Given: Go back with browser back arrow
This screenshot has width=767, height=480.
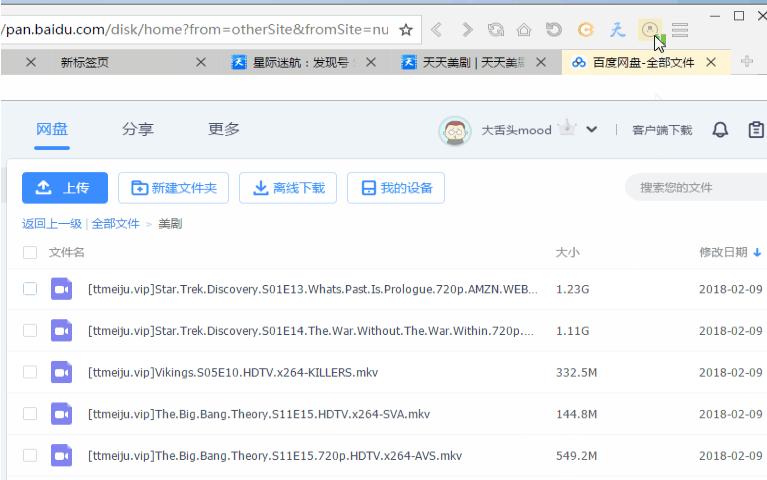Looking at the screenshot, I should tap(436, 30).
